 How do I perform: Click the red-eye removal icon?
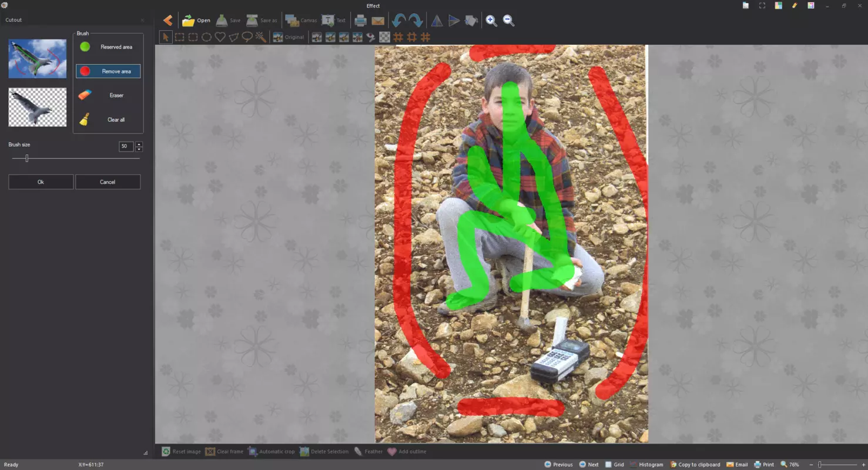coord(371,37)
